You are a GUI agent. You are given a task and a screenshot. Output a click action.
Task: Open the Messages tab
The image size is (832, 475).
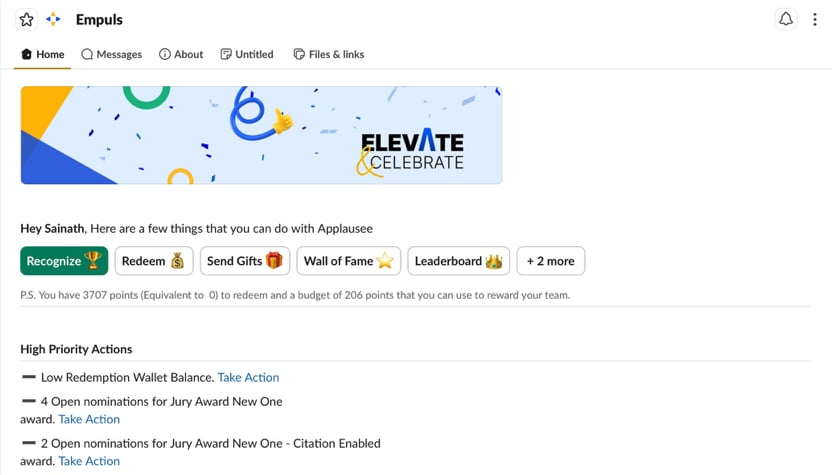pyautogui.click(x=111, y=54)
